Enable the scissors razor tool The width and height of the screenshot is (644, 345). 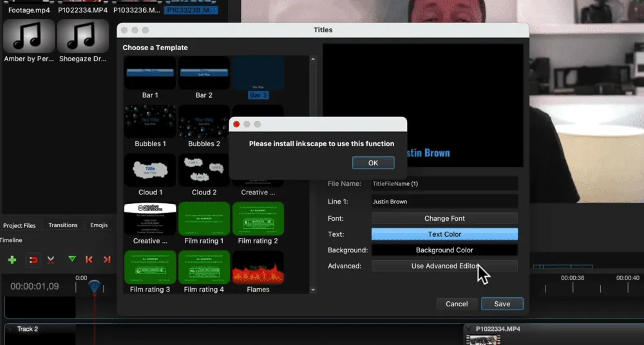[51, 259]
